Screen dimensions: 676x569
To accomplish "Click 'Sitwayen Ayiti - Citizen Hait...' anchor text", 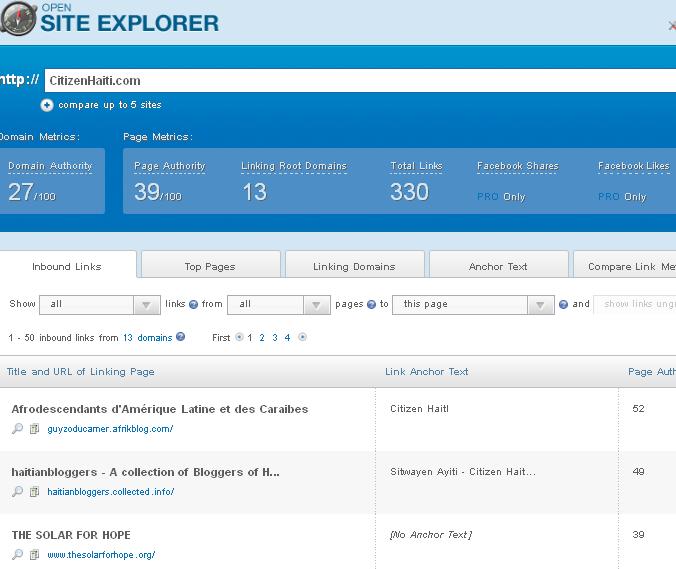I will point(463,472).
